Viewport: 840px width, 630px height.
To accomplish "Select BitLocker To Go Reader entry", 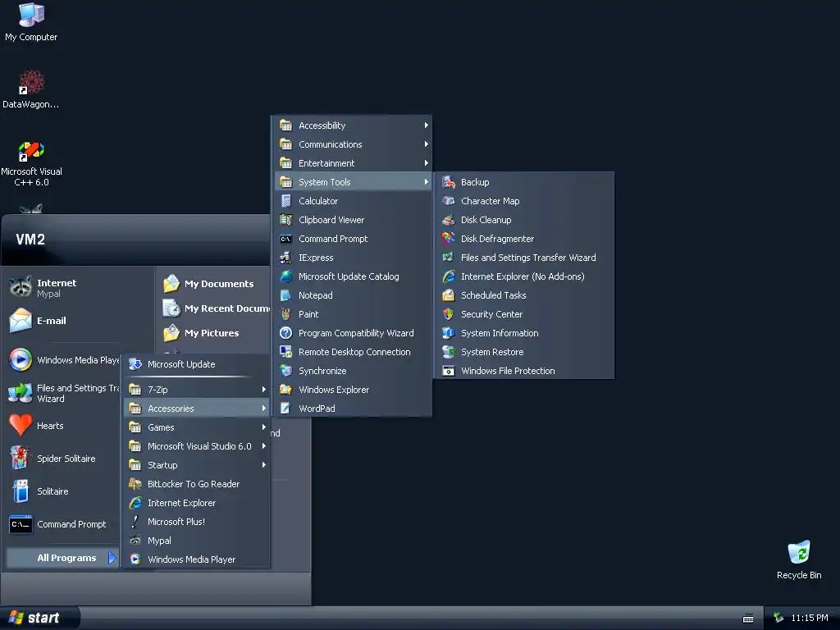I will pos(196,484).
